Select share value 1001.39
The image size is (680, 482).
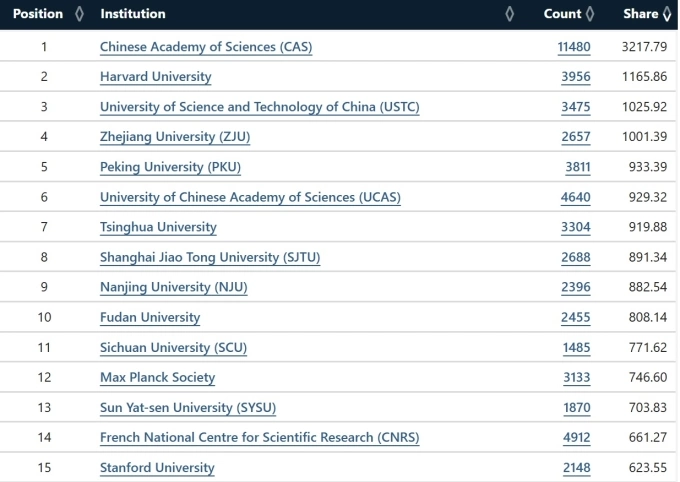(645, 137)
